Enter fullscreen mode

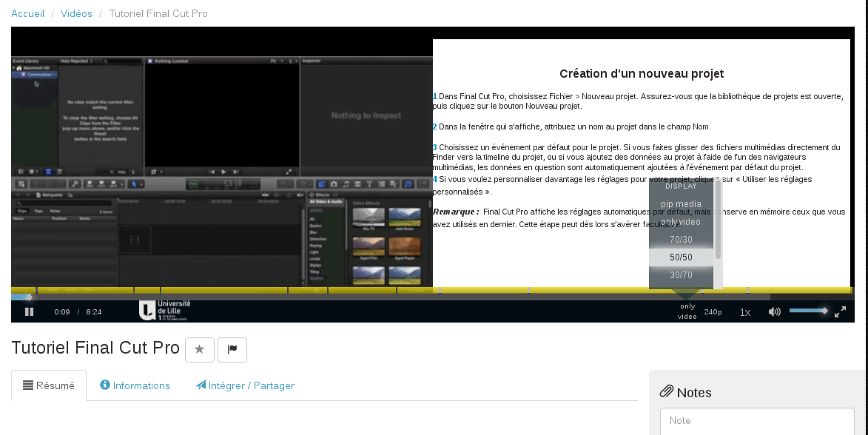pos(840,311)
